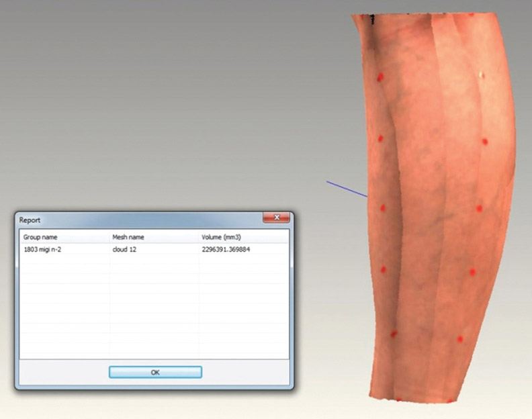532x419 pixels.
Task: Select the Group name column header
Action: coord(64,237)
